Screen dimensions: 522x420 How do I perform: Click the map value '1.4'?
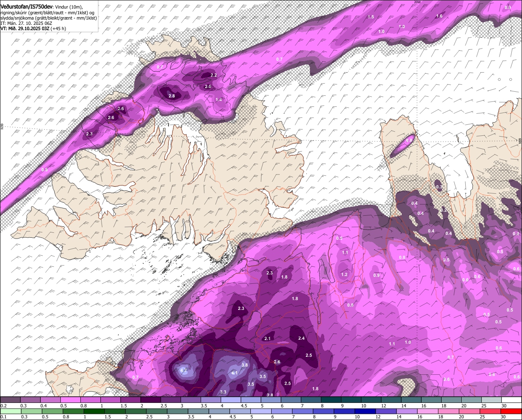(219, 99)
